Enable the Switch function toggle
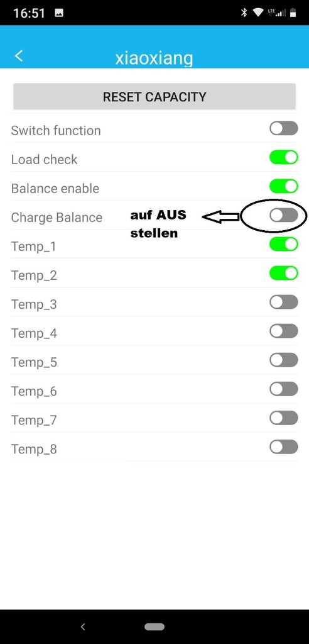The image size is (309, 644). (x=283, y=128)
